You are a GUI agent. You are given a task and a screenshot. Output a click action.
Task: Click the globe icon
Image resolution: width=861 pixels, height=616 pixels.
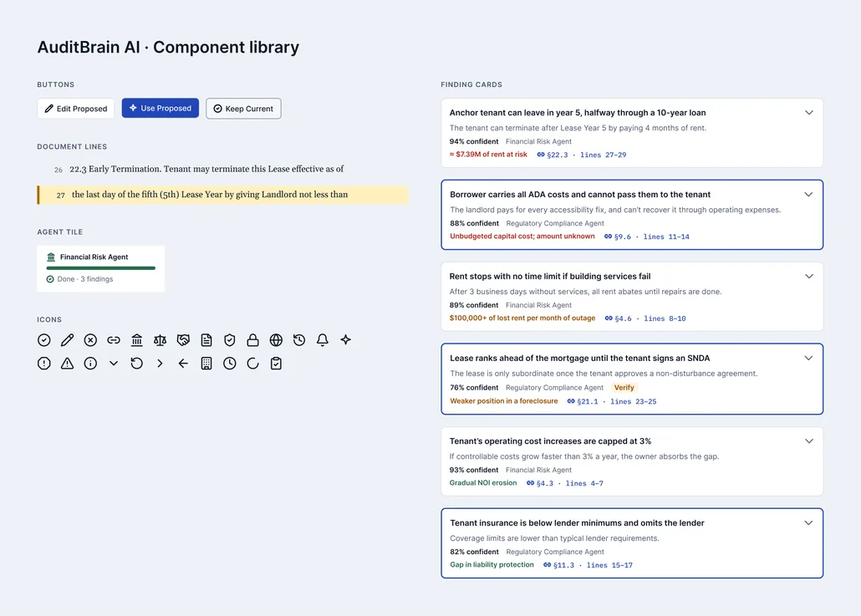(x=276, y=340)
